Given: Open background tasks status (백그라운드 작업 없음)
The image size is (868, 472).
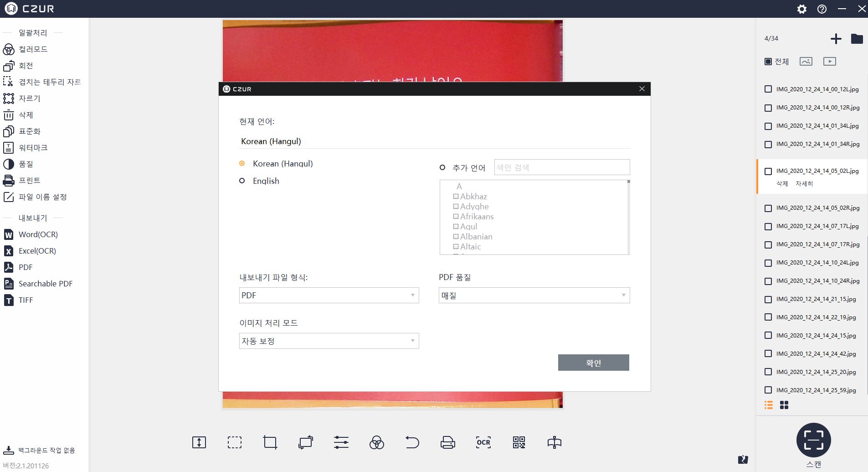Looking at the screenshot, I should (x=39, y=451).
